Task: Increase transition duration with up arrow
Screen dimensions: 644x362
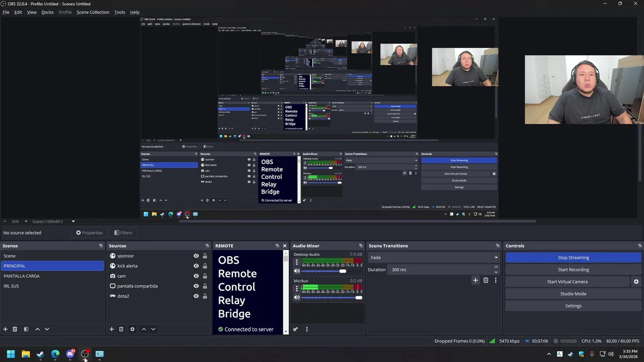Action: [496, 267]
